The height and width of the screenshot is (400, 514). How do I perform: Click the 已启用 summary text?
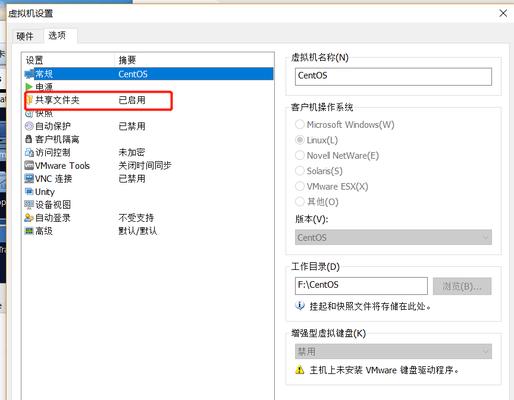click(x=132, y=100)
